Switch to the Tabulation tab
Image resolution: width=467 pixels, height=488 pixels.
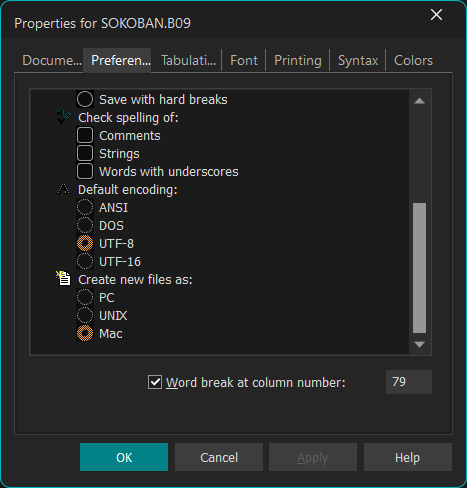(188, 60)
